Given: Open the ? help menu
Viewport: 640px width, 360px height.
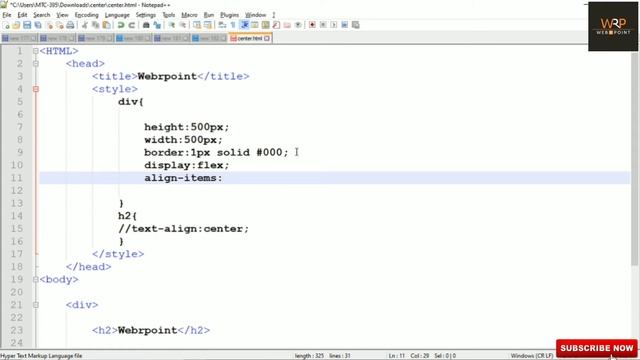Looking at the screenshot, I should click(274, 15).
